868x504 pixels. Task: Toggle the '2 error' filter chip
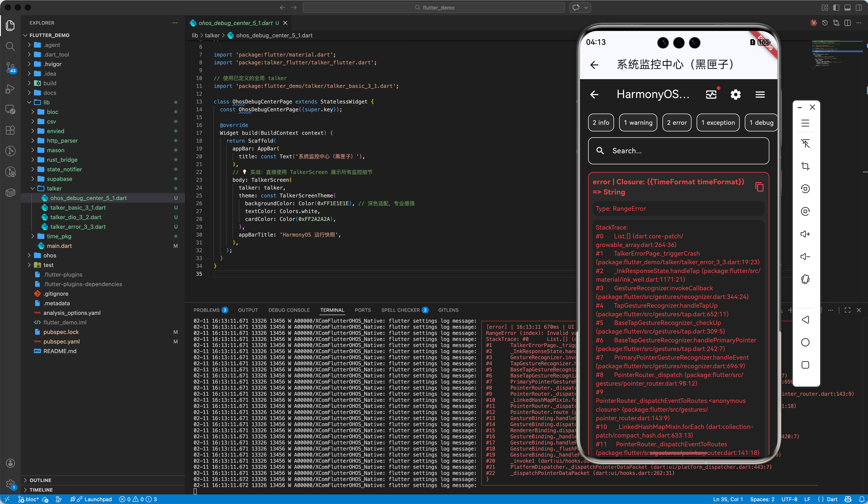(677, 123)
